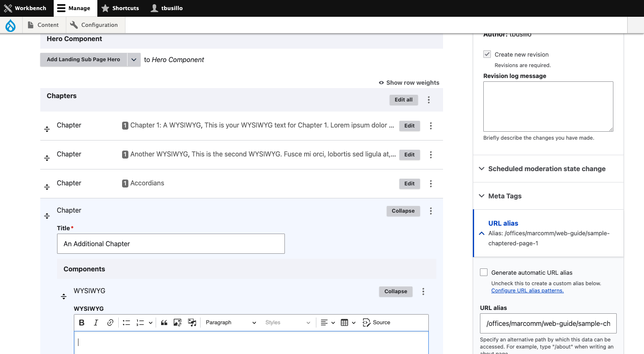This screenshot has height=354, width=644.
Task: Open dropdown arrow beside Add Landing Sub Page Hero
Action: pos(134,60)
